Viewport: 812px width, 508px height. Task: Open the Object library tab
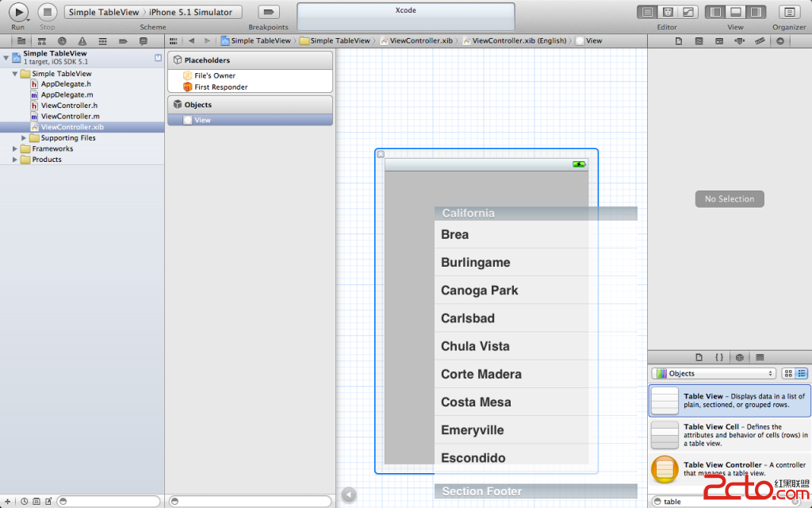pos(739,357)
